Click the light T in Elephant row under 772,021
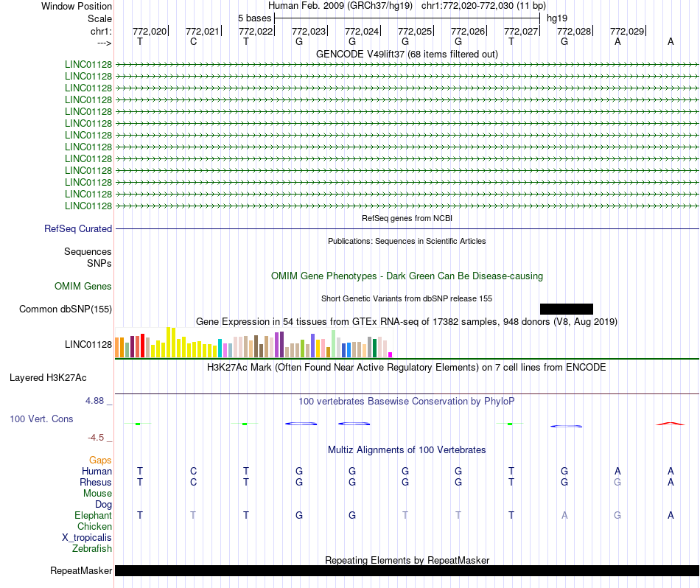The height and width of the screenshot is (588, 700). click(x=193, y=515)
